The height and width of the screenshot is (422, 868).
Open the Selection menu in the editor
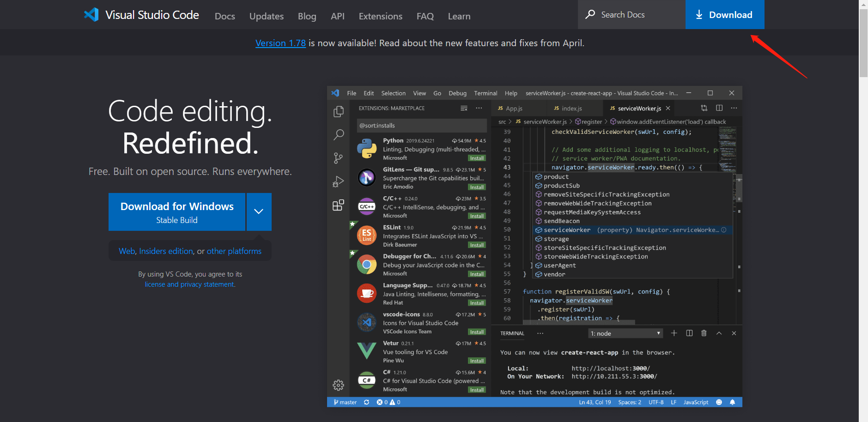(393, 93)
